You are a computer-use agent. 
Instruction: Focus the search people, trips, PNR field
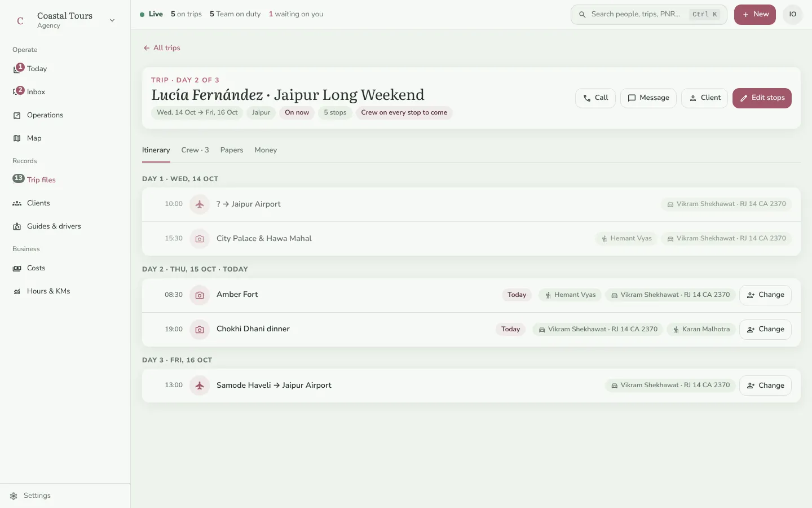[x=648, y=15]
